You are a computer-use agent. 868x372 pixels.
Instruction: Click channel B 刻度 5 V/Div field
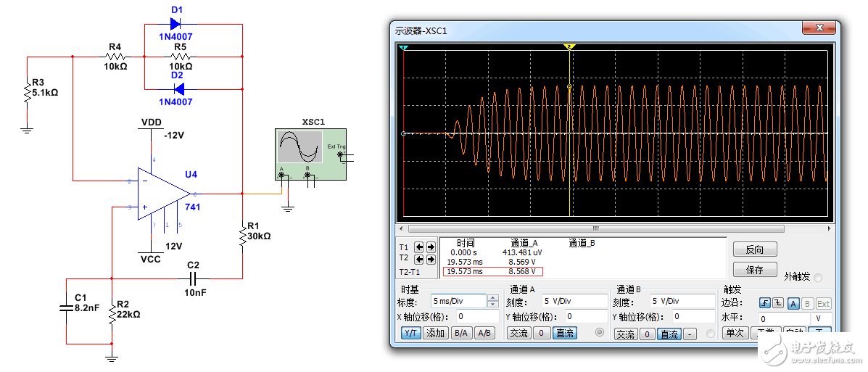[682, 301]
